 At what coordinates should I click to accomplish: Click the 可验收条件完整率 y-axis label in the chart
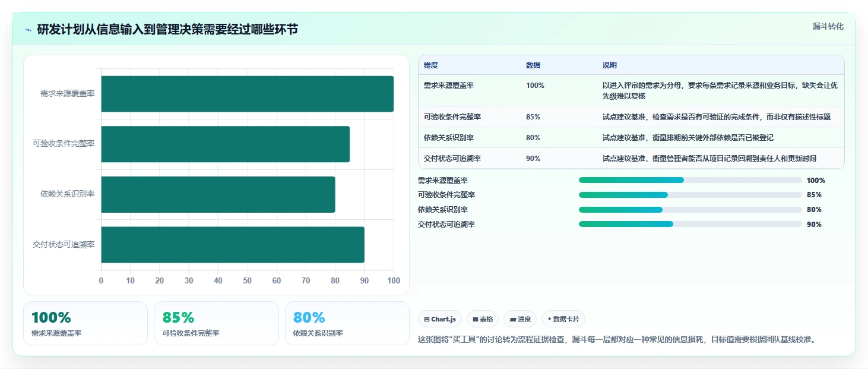64,144
